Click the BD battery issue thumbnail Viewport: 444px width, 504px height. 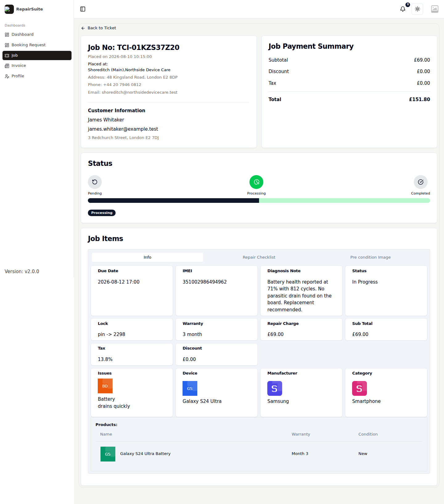click(x=105, y=386)
